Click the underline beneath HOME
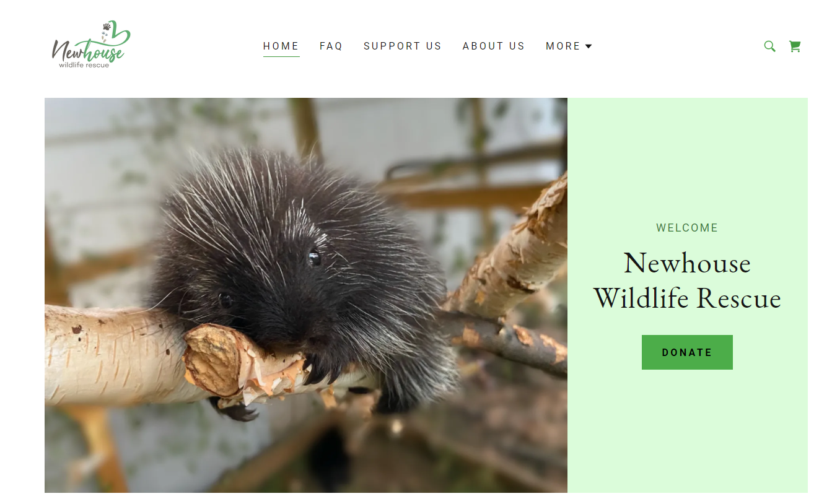This screenshot has width=832, height=504. [x=281, y=56]
